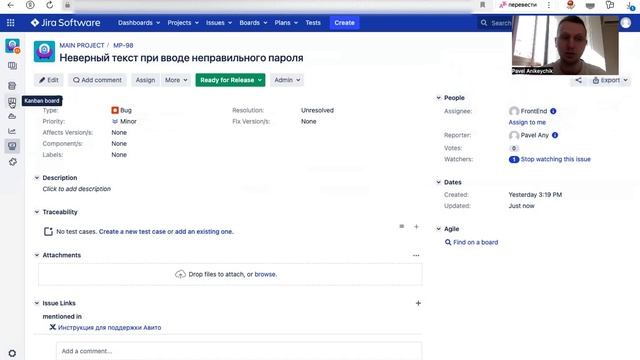Image resolution: width=640 pixels, height=360 pixels.
Task: Click to add description placeholder text
Action: point(77,189)
